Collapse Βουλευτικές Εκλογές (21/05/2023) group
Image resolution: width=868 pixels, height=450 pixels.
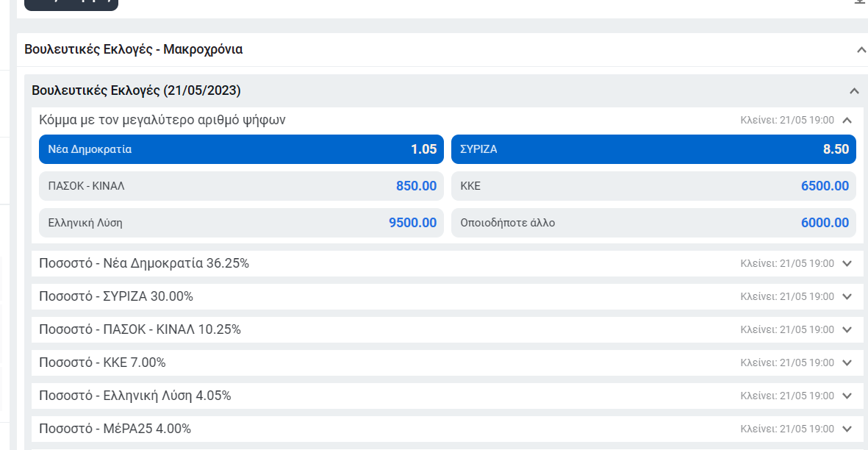click(x=854, y=90)
